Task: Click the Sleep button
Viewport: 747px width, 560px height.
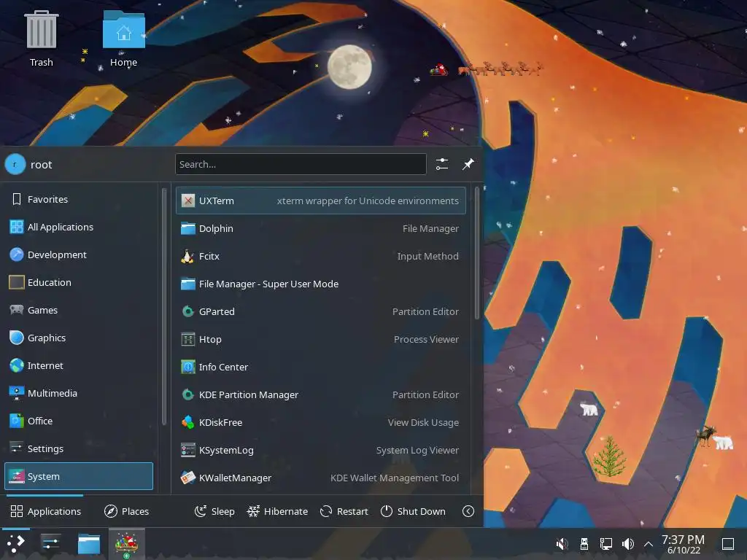Action: click(x=215, y=511)
